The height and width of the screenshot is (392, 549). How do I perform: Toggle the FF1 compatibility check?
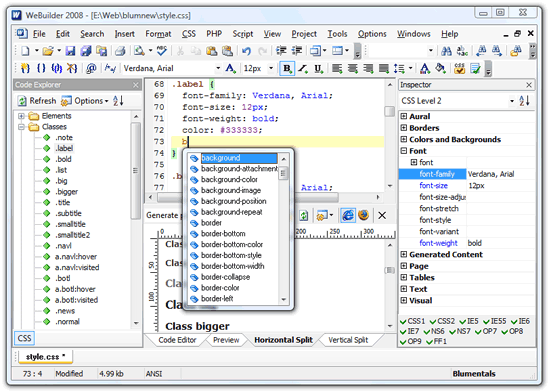(436, 341)
